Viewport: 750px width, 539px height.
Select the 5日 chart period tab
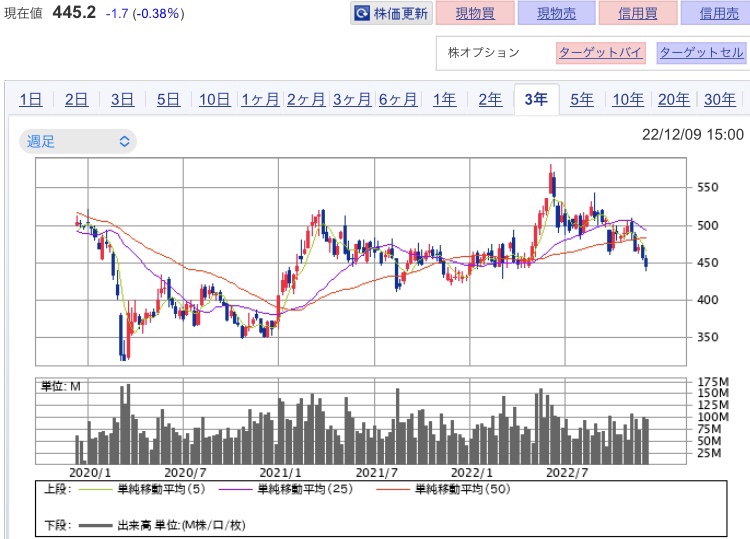tap(168, 99)
